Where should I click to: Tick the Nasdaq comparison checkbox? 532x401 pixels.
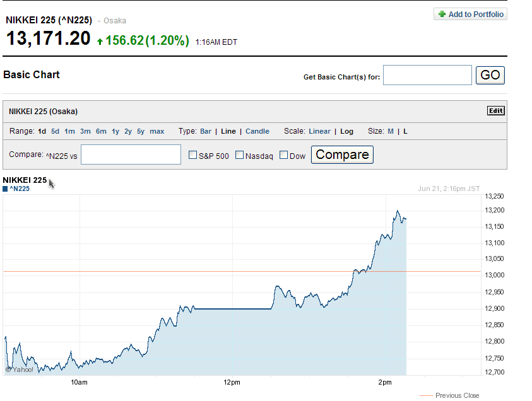tap(239, 155)
